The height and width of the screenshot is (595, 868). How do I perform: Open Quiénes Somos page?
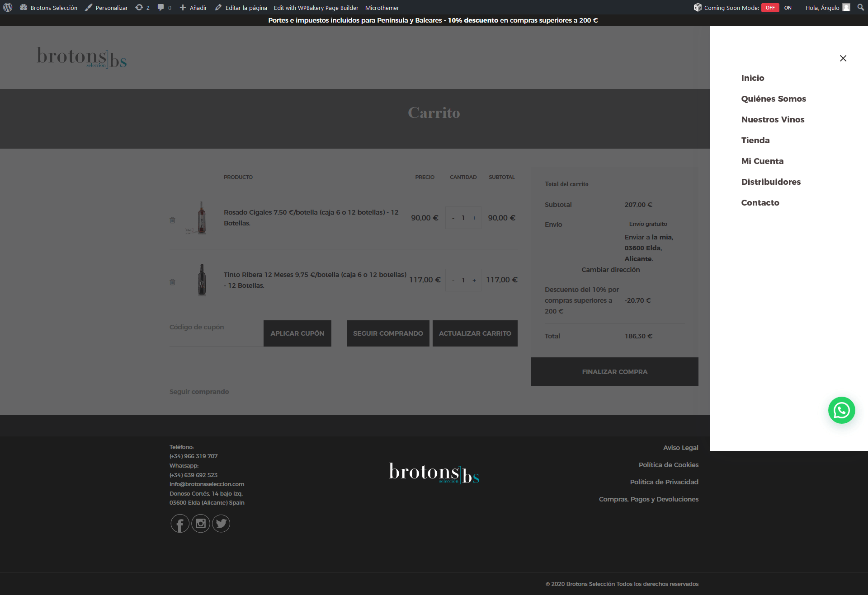point(774,98)
